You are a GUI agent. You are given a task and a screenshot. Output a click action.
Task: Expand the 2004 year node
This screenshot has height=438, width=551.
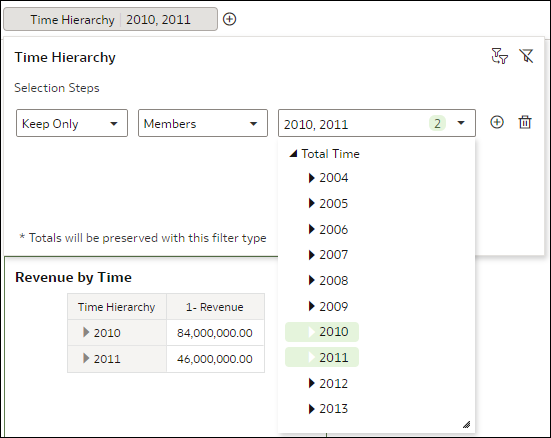pyautogui.click(x=311, y=178)
